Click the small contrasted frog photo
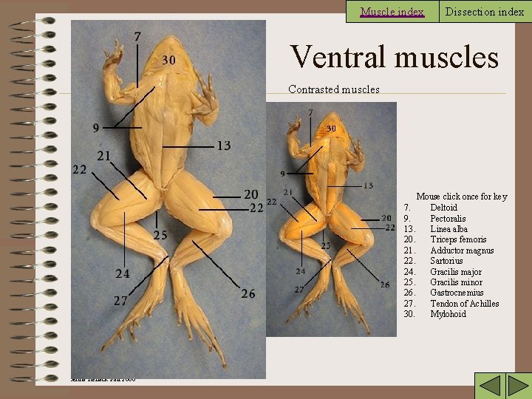This screenshot has width=532, height=399. point(331,219)
